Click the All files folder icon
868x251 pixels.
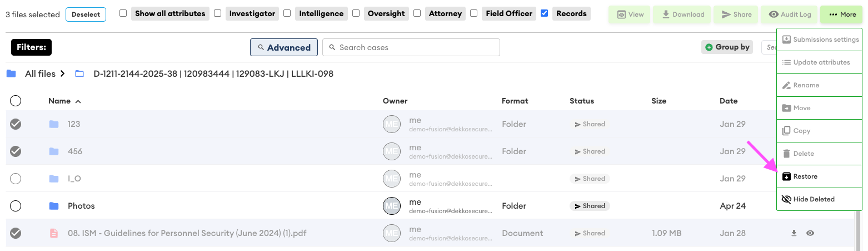(11, 73)
